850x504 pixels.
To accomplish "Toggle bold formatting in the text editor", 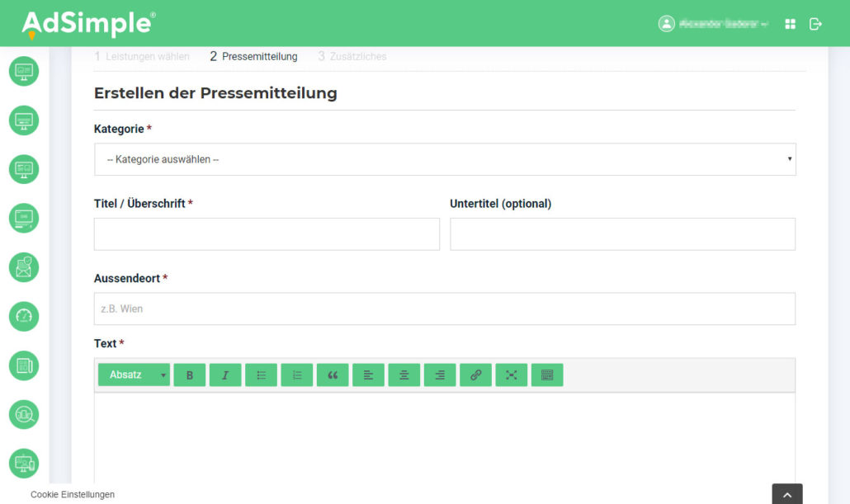I will [189, 374].
